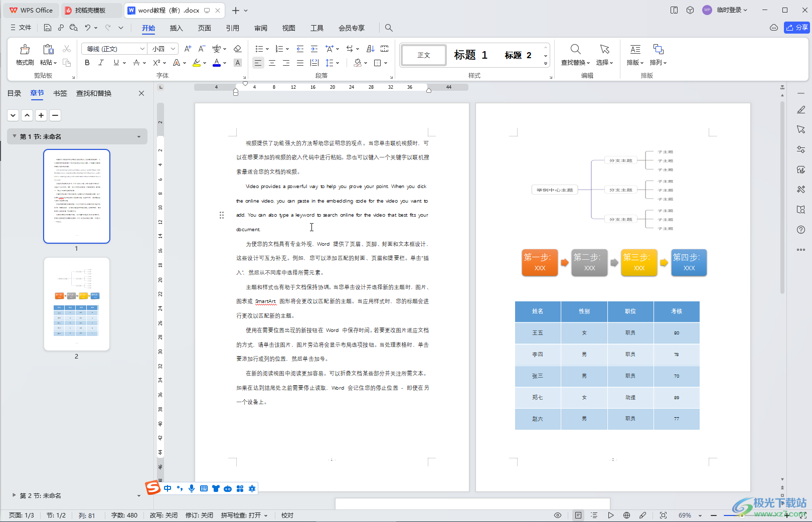Click the cloud comment icon near Share
The height and width of the screenshot is (522, 812).
tap(774, 28)
